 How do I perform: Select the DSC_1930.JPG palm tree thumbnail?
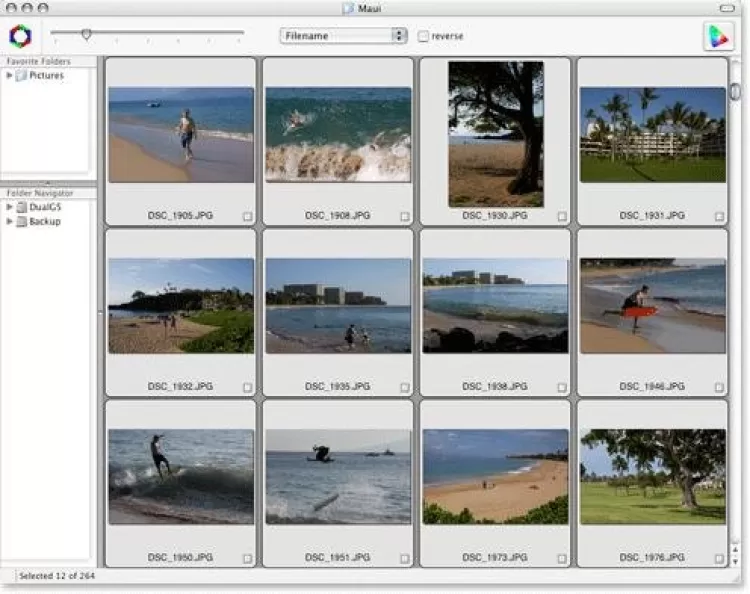click(495, 133)
